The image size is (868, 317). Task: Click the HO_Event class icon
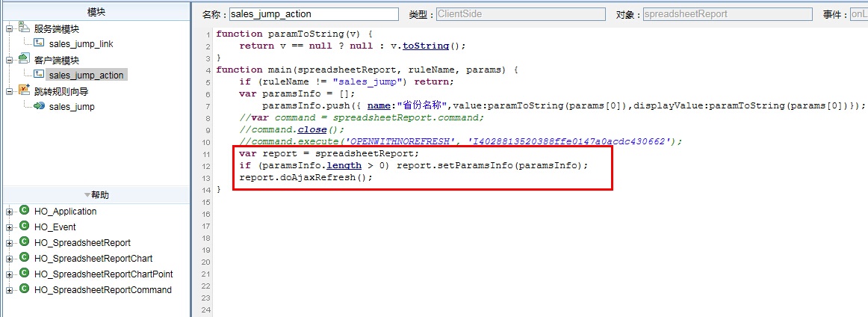pos(24,226)
